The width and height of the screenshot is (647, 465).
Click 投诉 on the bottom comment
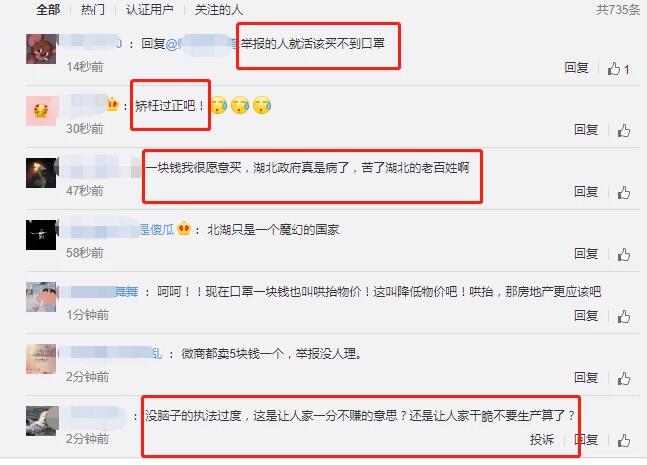point(542,440)
